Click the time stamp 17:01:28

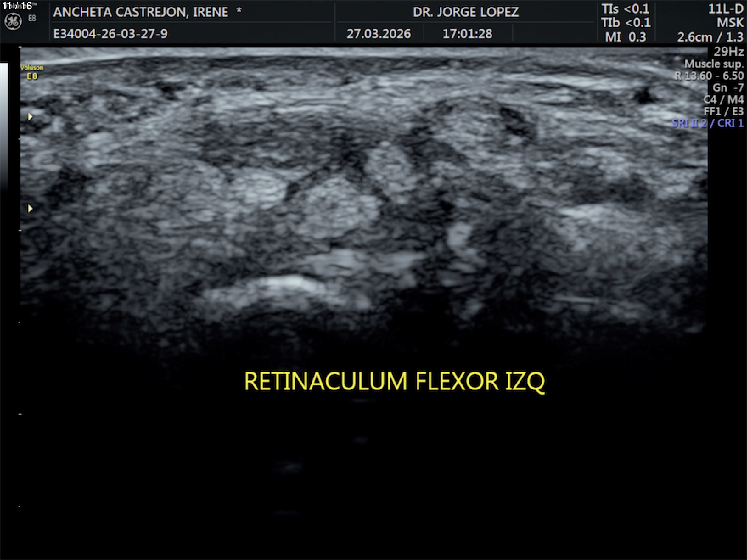tap(467, 34)
